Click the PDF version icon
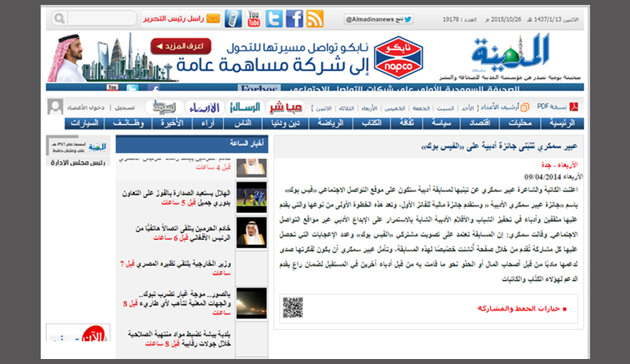 (573, 107)
